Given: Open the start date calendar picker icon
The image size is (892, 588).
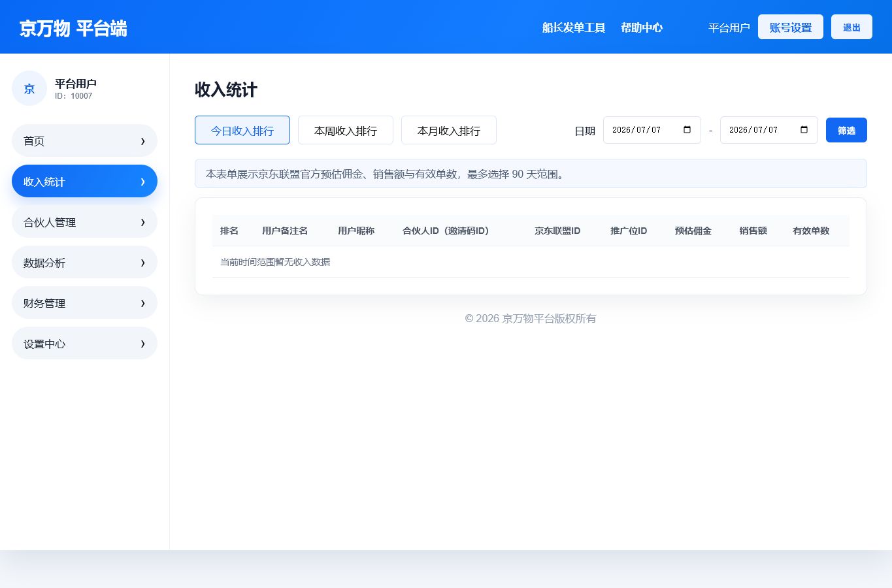Looking at the screenshot, I should [687, 129].
